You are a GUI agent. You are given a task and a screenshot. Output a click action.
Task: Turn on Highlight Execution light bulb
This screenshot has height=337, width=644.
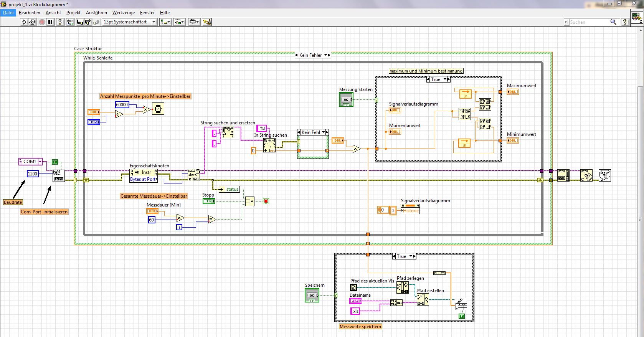pyautogui.click(x=60, y=22)
